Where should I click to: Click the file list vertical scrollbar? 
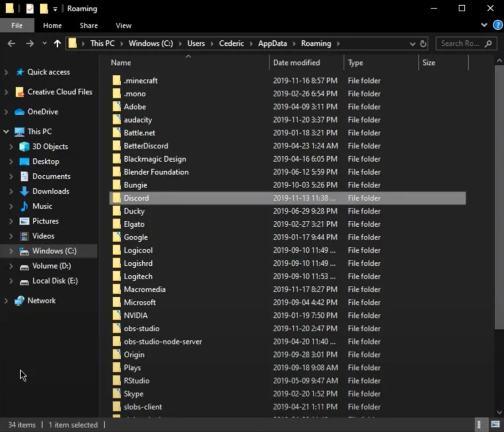click(x=499, y=197)
